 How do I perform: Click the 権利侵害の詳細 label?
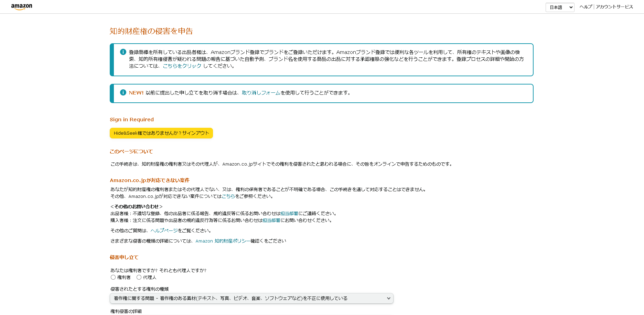tap(126, 311)
